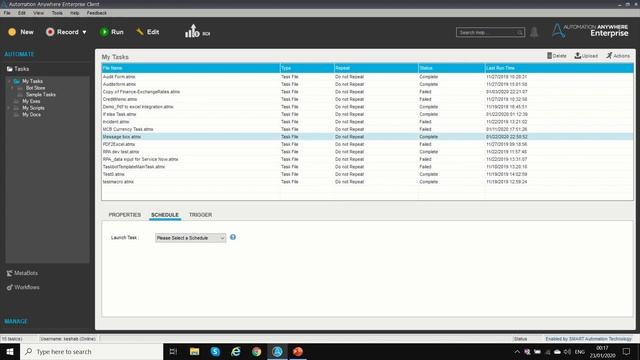Expand the Bot Store folder arrow
Image resolution: width=640 pixels, height=360 pixels.
(12, 88)
